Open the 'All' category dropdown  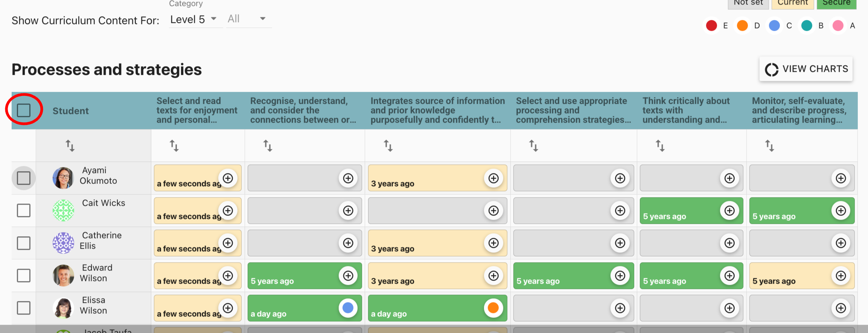click(247, 19)
